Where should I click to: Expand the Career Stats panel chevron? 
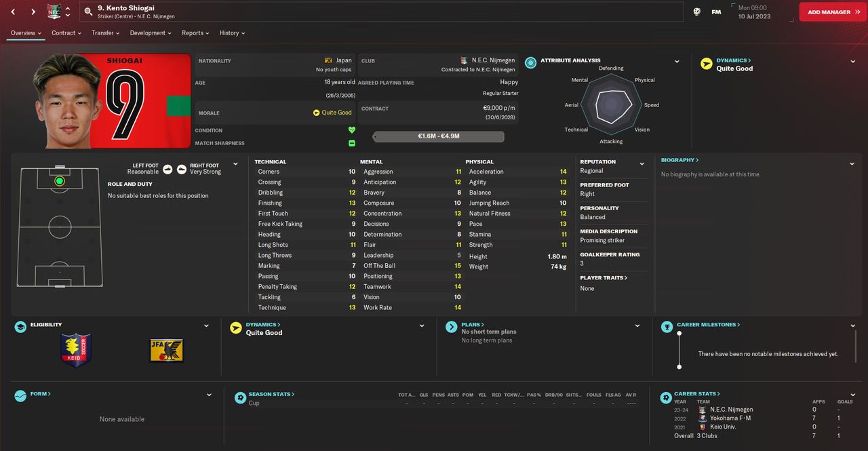pyautogui.click(x=853, y=395)
